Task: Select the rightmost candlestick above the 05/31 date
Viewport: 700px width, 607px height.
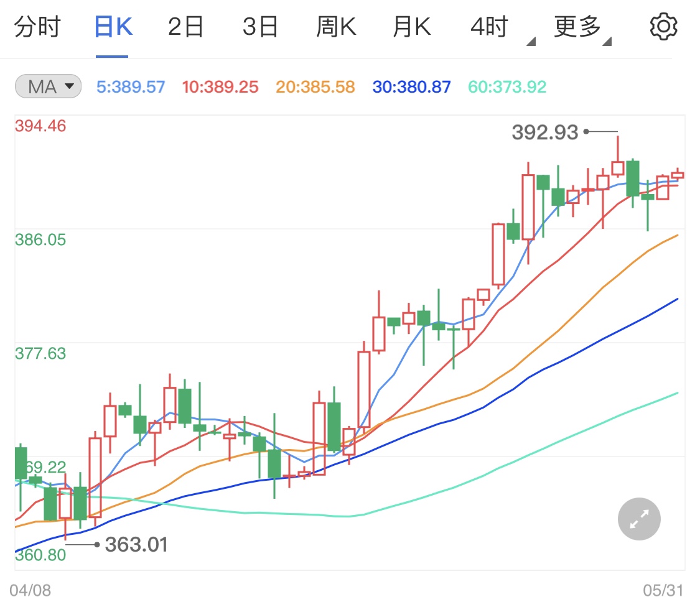Action: [677, 174]
